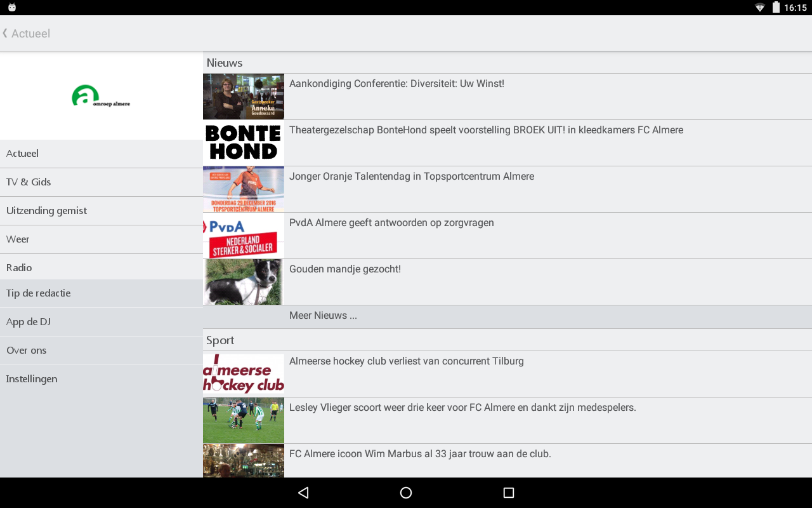Open recent apps square icon
The image size is (812, 508).
click(x=508, y=493)
